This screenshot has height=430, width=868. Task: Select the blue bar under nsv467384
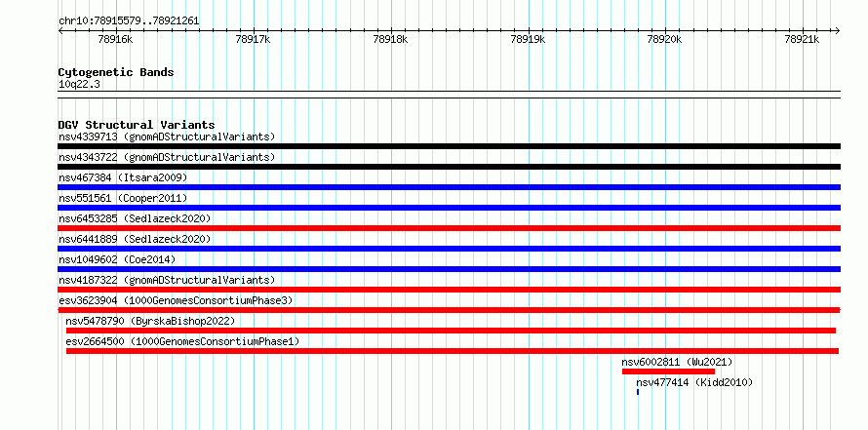coord(449,187)
